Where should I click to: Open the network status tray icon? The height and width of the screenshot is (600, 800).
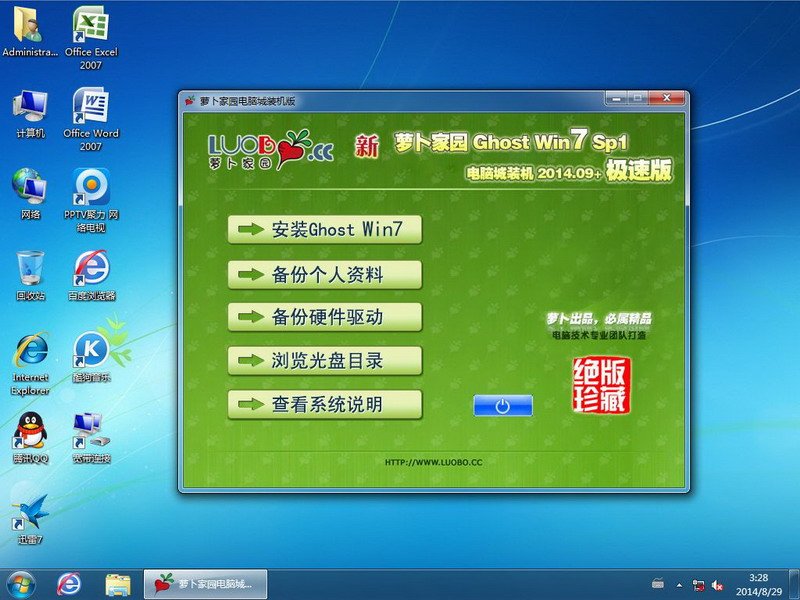pyautogui.click(x=698, y=585)
